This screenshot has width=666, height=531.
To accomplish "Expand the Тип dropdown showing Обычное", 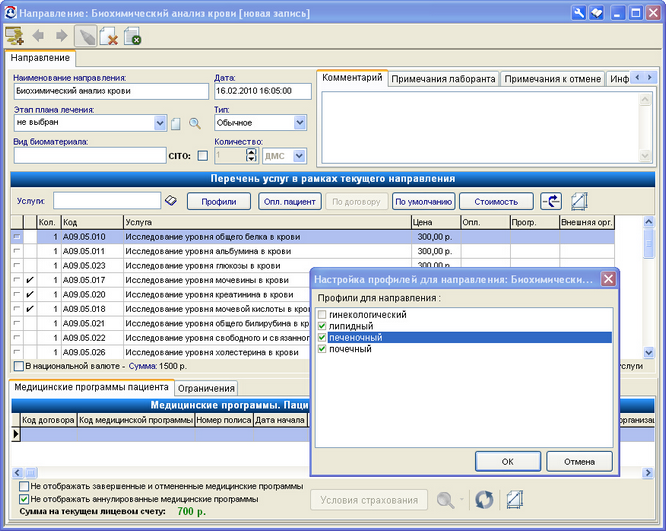I will pos(299,123).
